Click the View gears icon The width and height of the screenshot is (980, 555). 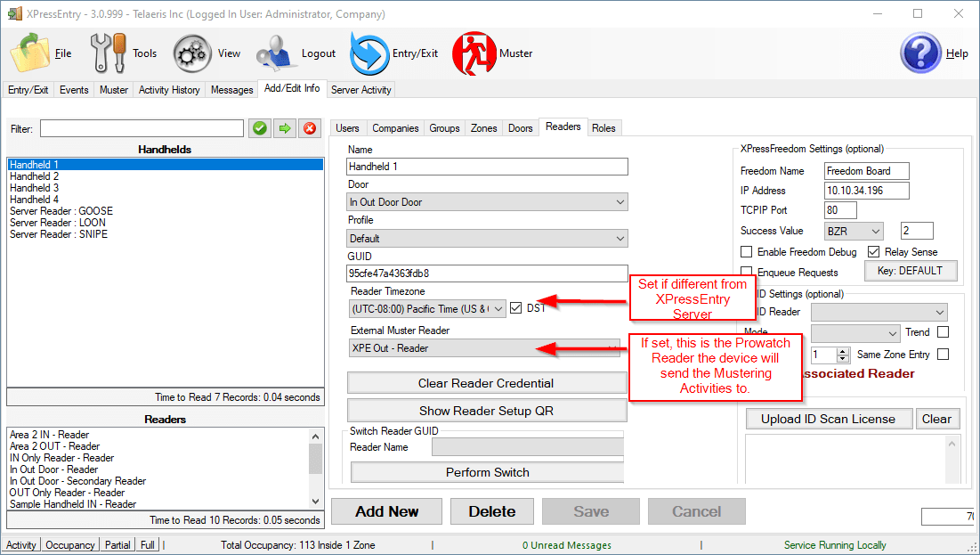[192, 53]
